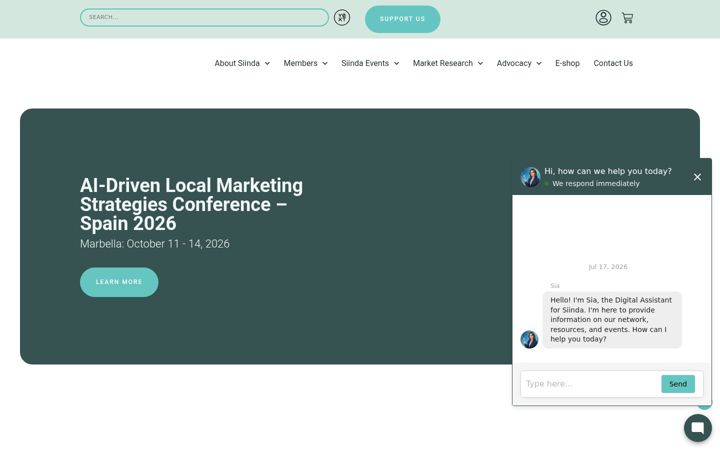Toggle the chat bubble launcher icon
Screen dimensions: 720x450
click(x=698, y=428)
